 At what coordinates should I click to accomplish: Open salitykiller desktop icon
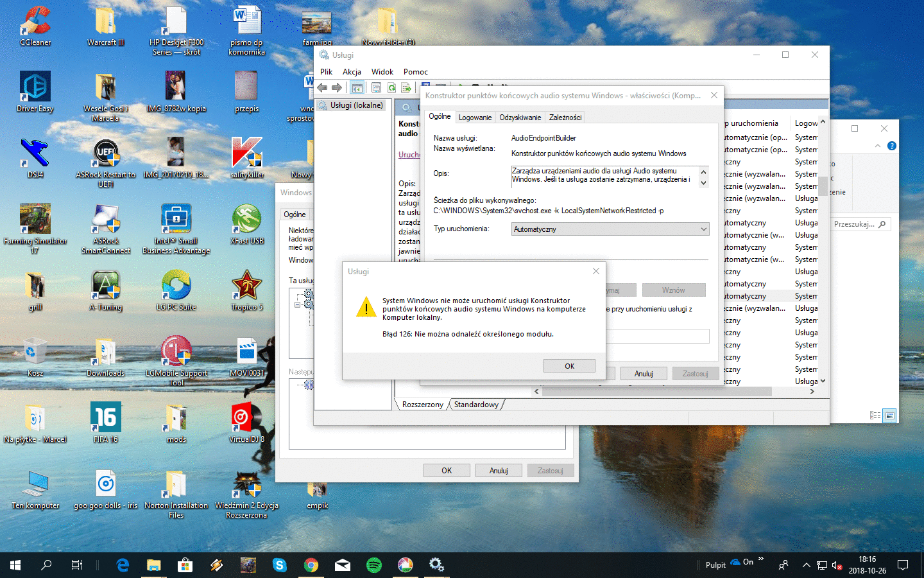(x=247, y=158)
